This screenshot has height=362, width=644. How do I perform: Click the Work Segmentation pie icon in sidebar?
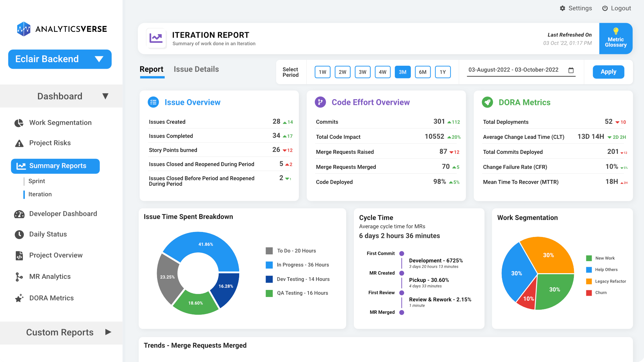point(19,123)
